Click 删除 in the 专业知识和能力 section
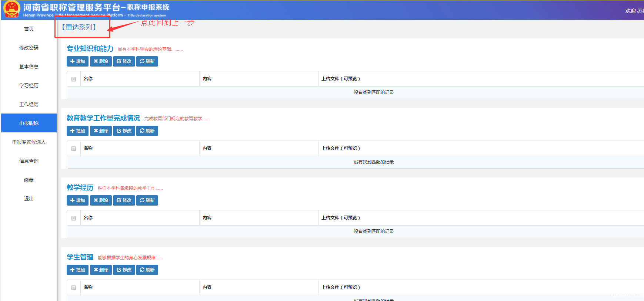The image size is (644, 301). click(x=101, y=61)
